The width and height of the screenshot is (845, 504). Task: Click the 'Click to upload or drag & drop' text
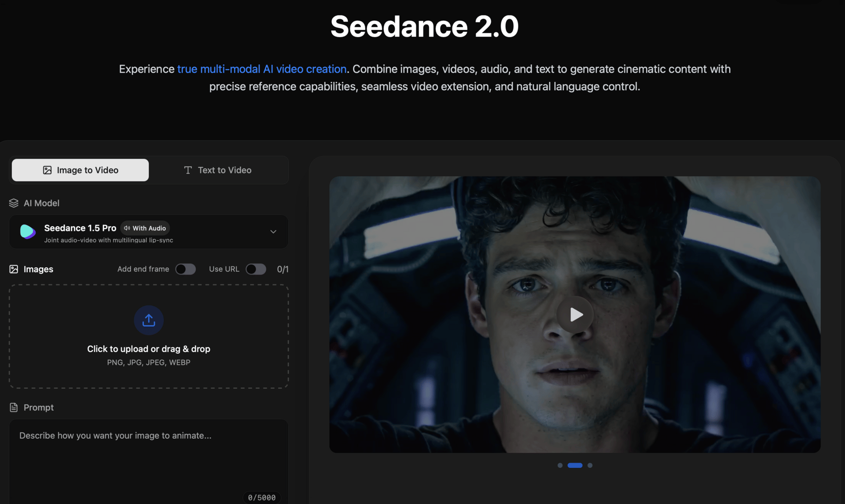[x=149, y=349]
